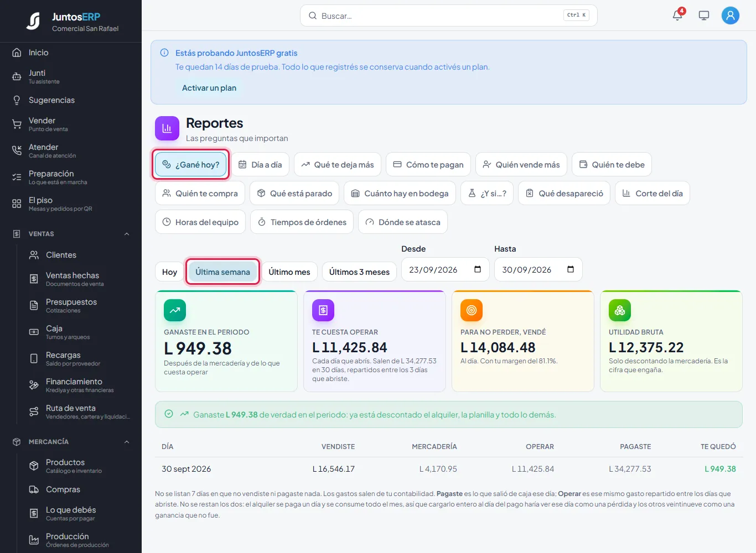Collapse the VENTAS sidebar section
This screenshot has width=756, height=553.
[x=127, y=234]
